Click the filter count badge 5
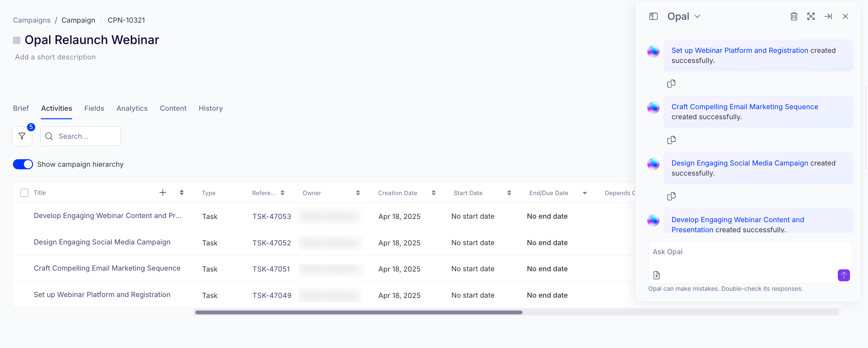Image resolution: width=868 pixels, height=348 pixels. [31, 127]
